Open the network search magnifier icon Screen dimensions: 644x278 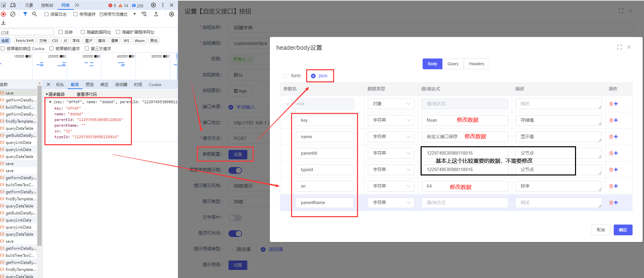click(x=34, y=14)
